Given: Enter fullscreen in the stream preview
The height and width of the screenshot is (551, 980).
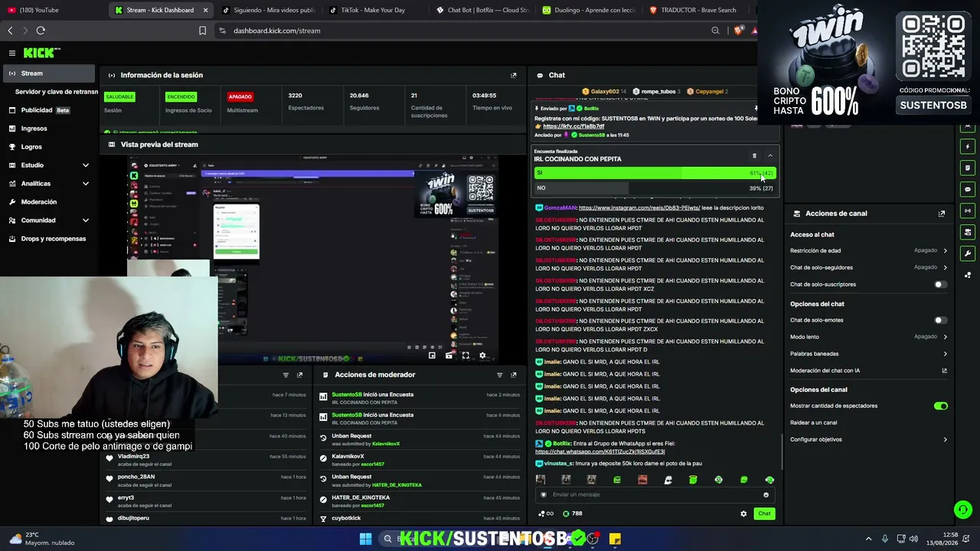Looking at the screenshot, I should pos(465,355).
